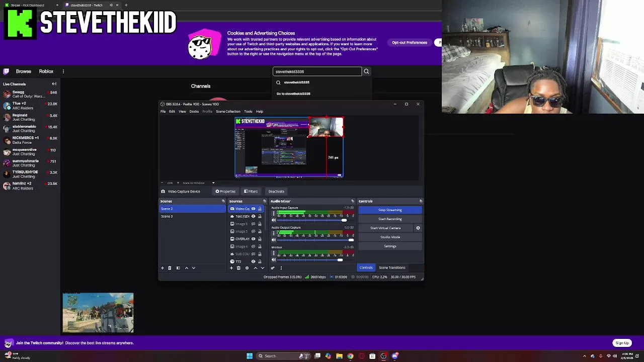
Task: Mute Audio Output Capture speaker icon
Action: tap(274, 240)
